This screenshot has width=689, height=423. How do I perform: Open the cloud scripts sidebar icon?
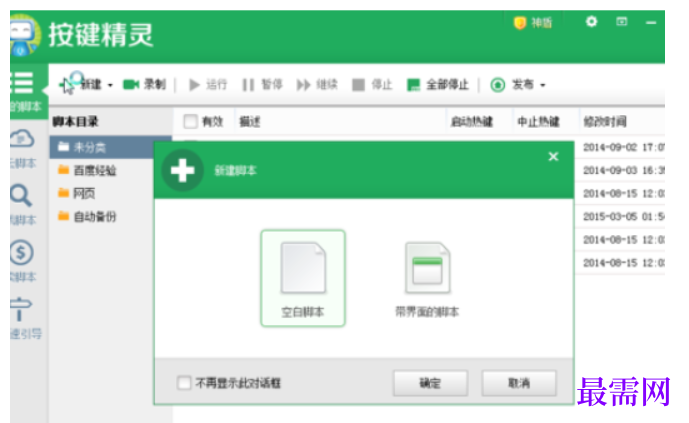[x=22, y=139]
